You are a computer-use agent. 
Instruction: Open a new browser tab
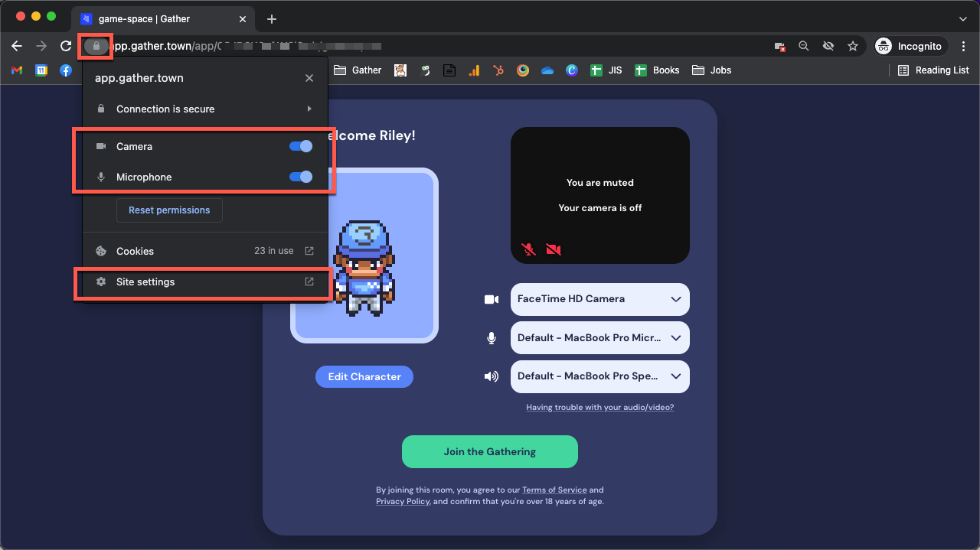click(272, 18)
